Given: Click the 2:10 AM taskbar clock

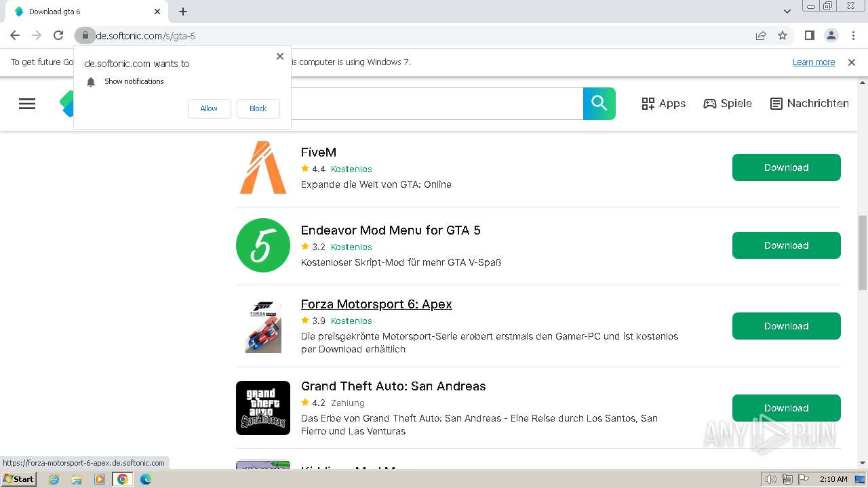Looking at the screenshot, I should pyautogui.click(x=833, y=479).
